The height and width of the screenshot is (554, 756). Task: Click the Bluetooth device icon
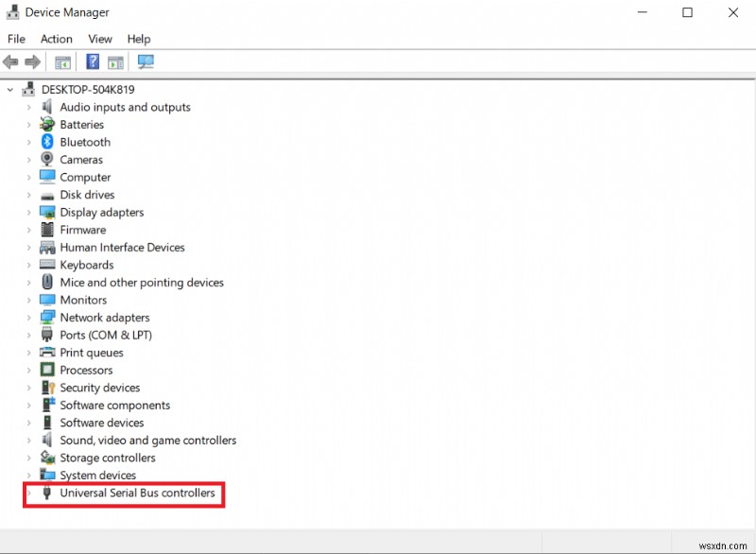[47, 142]
